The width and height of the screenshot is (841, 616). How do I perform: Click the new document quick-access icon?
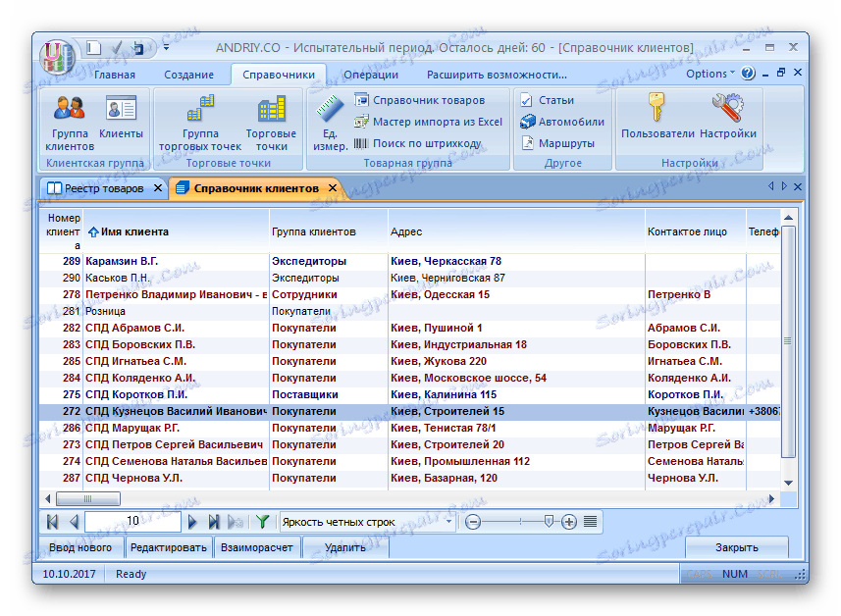pos(94,48)
